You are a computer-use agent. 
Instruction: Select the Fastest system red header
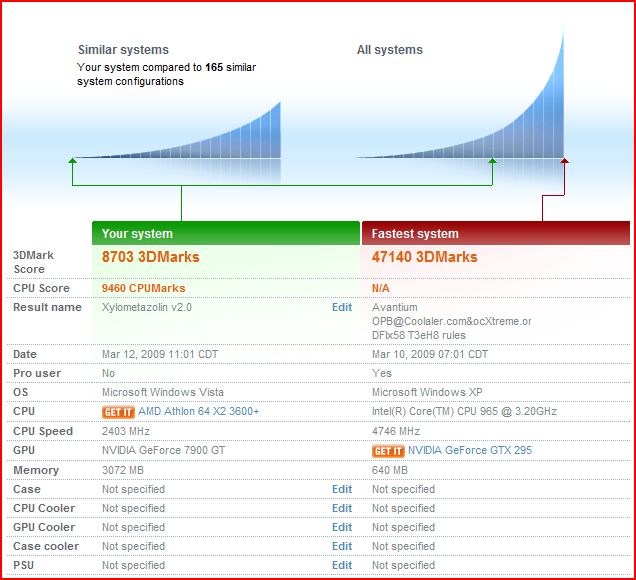(x=496, y=233)
